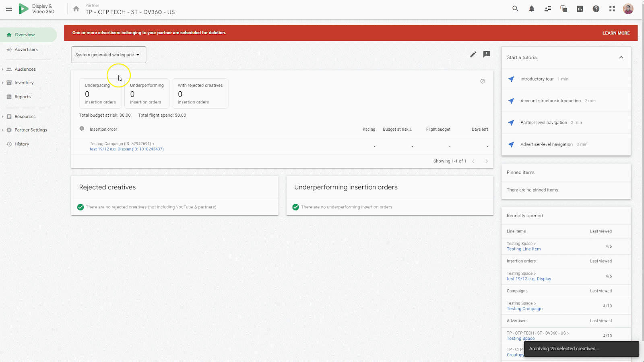Open the user management icon in the top bar
Screen dimensions: 644x362
547,8
